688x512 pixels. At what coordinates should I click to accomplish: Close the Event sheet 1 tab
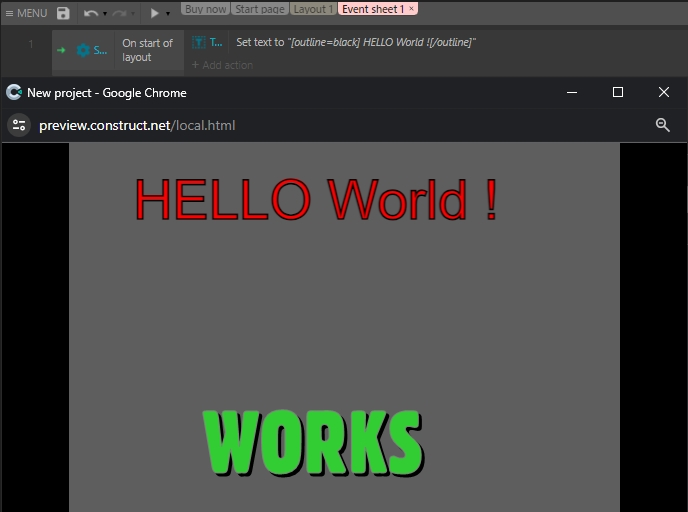tap(411, 8)
